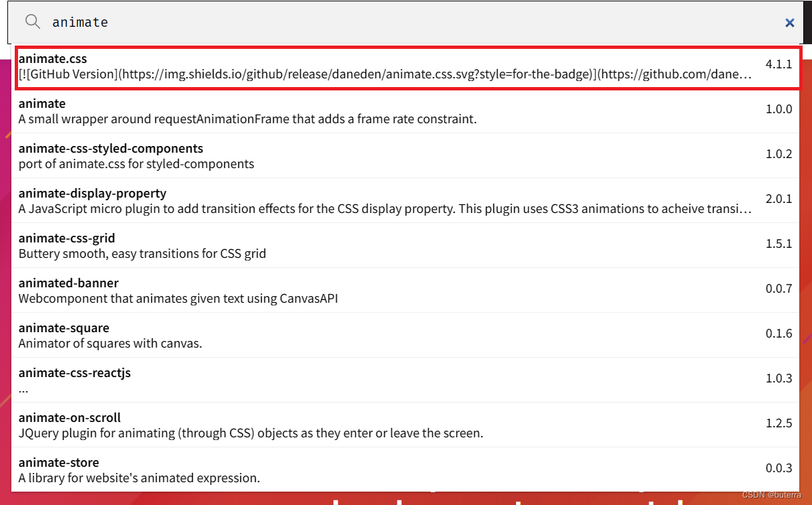Viewport: 812px width, 505px height.
Task: Click the magnifier search icon
Action: (x=33, y=21)
